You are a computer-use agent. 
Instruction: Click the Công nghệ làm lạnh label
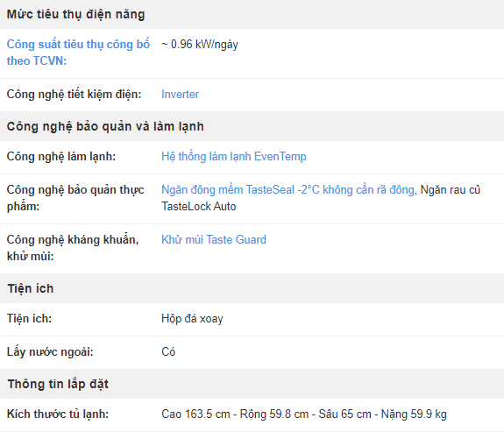(x=61, y=157)
